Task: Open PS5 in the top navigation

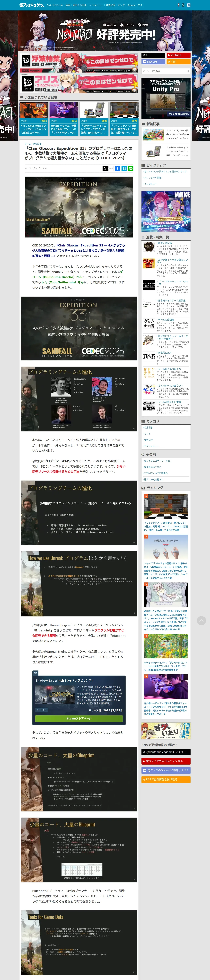Action: click(x=140, y=5)
